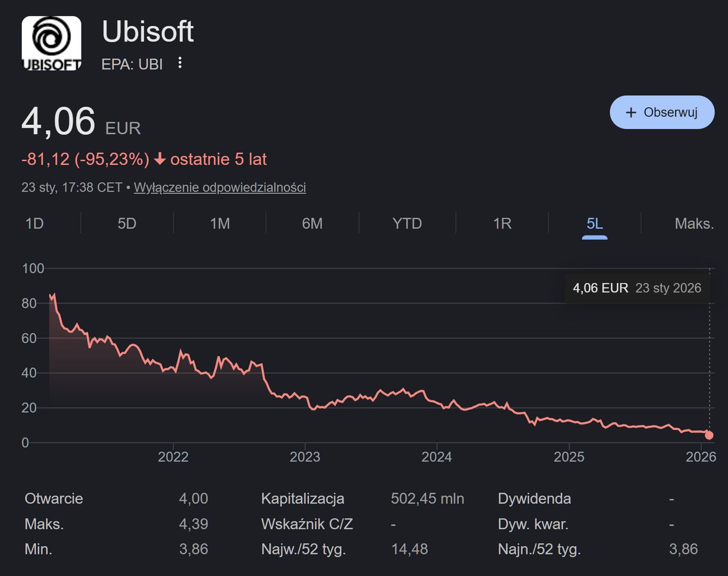Open the 1M chart view
The height and width of the screenshot is (576, 728).
(x=219, y=223)
